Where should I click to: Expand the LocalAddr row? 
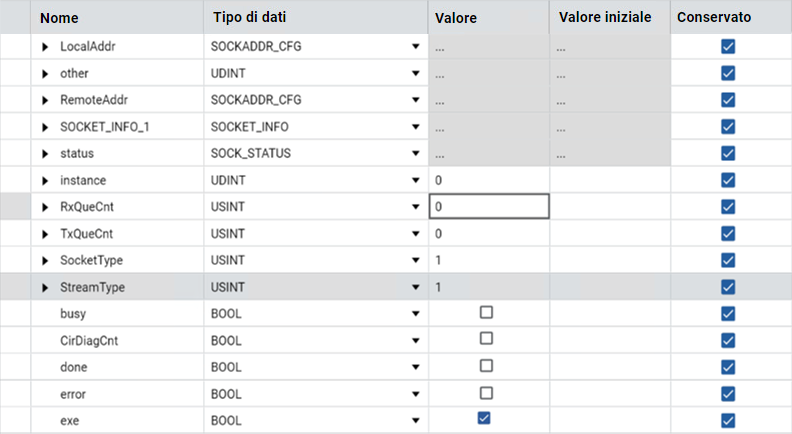pyautogui.click(x=45, y=47)
